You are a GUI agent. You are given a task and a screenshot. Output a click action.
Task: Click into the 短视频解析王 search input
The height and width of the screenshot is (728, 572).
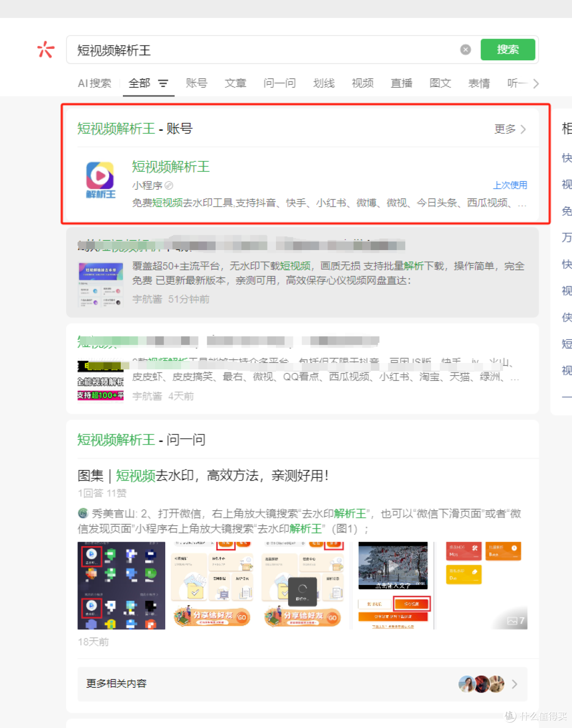point(265,50)
